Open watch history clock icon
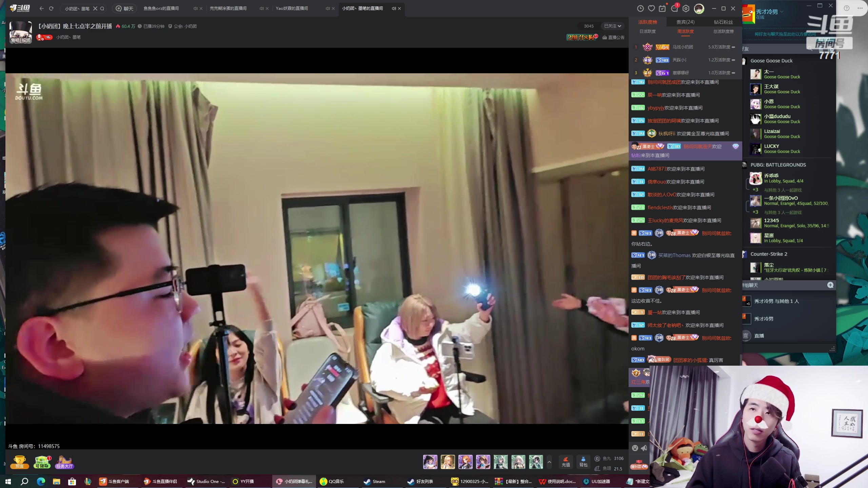The image size is (868, 488). [640, 8]
